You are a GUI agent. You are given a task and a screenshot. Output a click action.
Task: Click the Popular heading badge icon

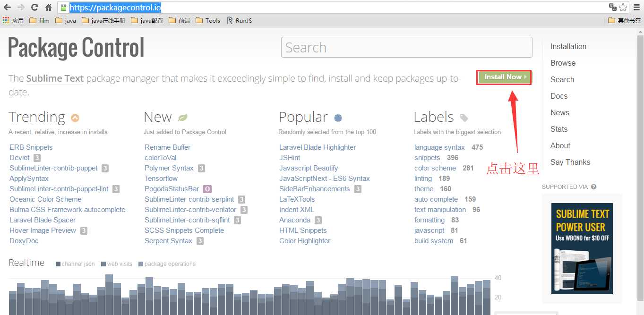338,118
